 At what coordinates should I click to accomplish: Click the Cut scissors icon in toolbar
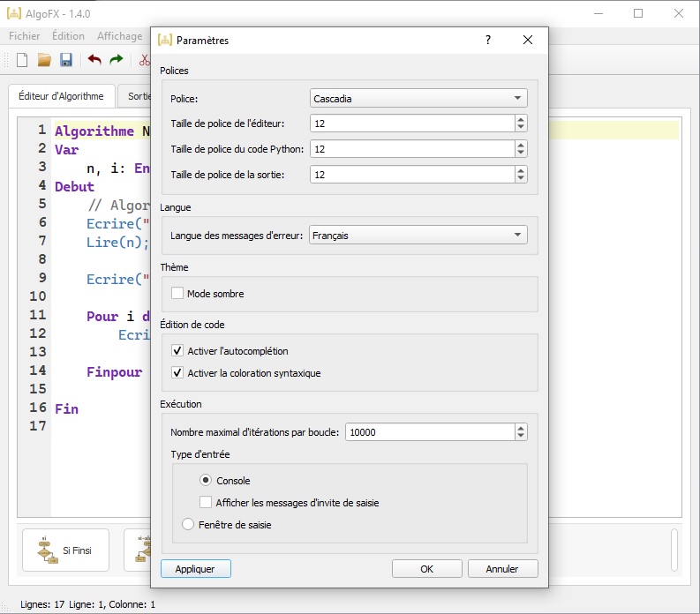point(145,60)
